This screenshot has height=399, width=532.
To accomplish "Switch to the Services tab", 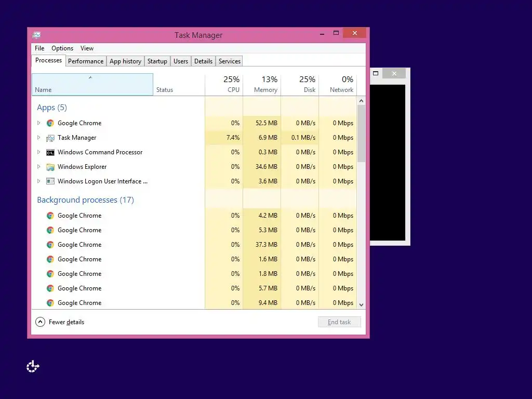I will [x=229, y=61].
